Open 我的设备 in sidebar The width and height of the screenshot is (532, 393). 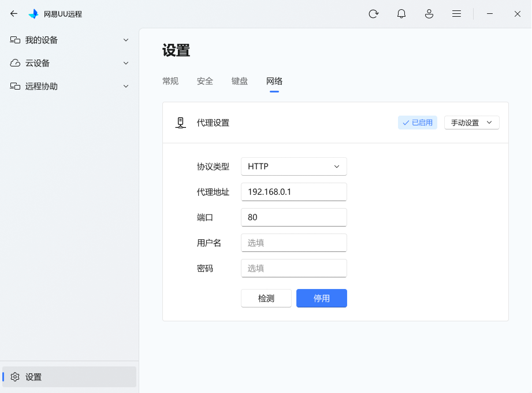click(x=69, y=40)
